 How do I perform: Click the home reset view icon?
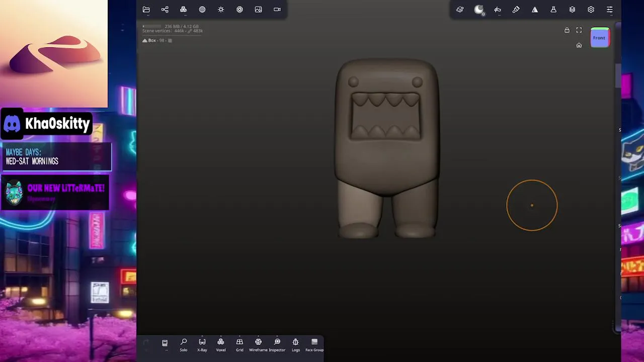[579, 45]
